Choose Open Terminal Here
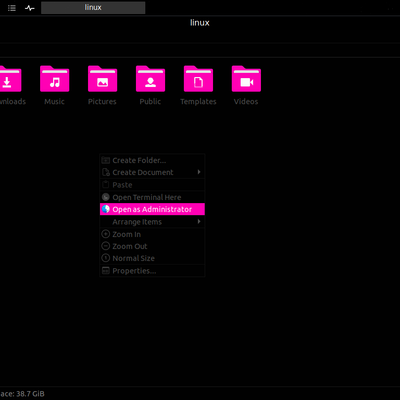Image resolution: width=400 pixels, height=400 pixels. point(152,197)
